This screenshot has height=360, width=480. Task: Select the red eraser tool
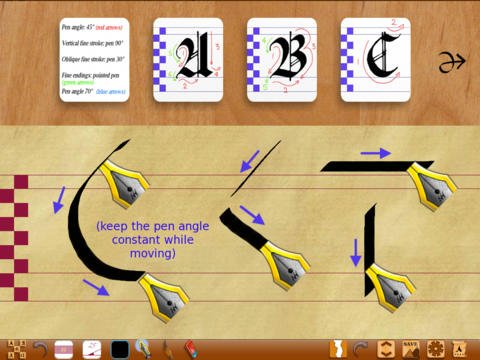pos(191,349)
